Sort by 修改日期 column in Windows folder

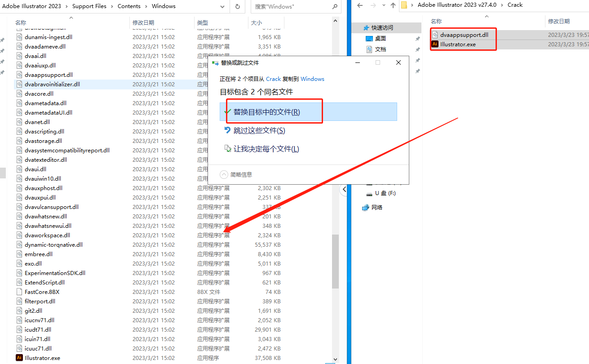143,22
